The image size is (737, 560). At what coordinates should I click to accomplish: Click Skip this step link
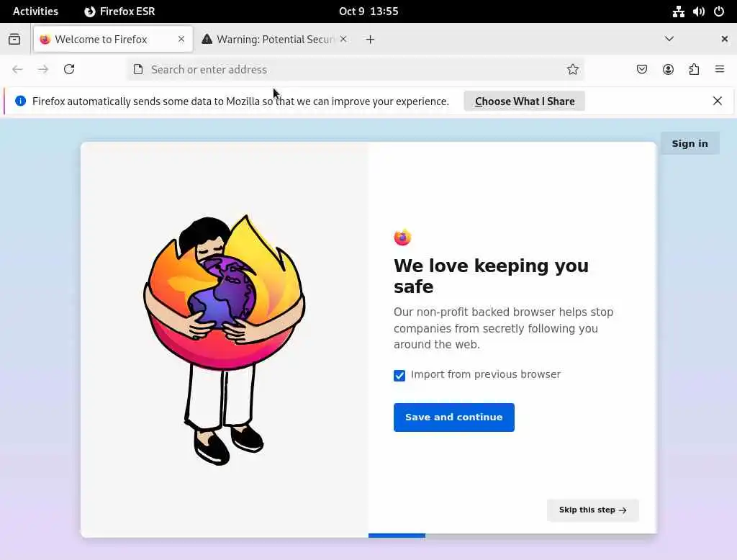tap(593, 510)
